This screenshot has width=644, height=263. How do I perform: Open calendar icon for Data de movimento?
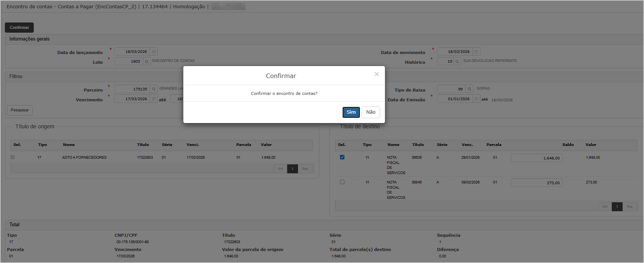[x=476, y=52]
